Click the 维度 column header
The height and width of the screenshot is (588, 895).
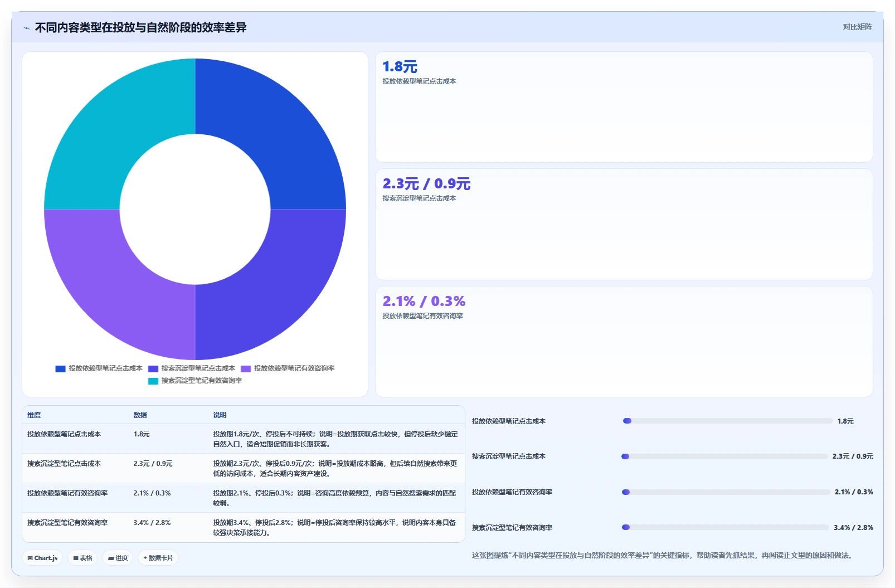[34, 415]
